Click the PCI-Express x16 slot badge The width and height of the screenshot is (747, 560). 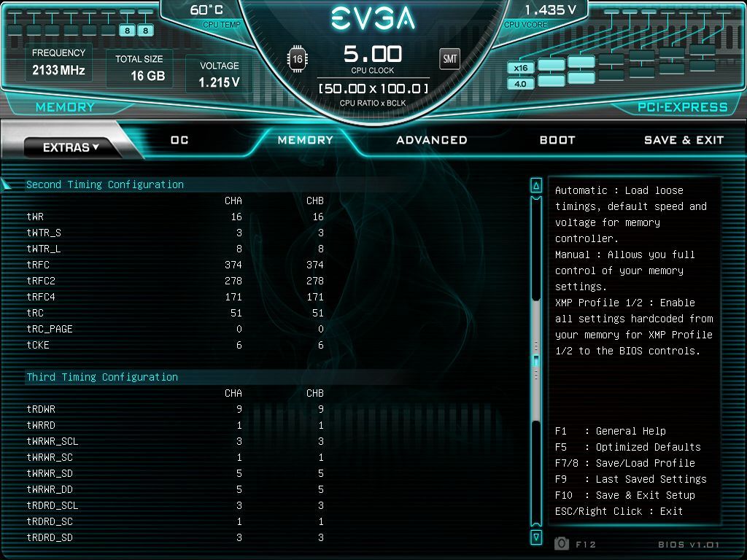pos(521,68)
